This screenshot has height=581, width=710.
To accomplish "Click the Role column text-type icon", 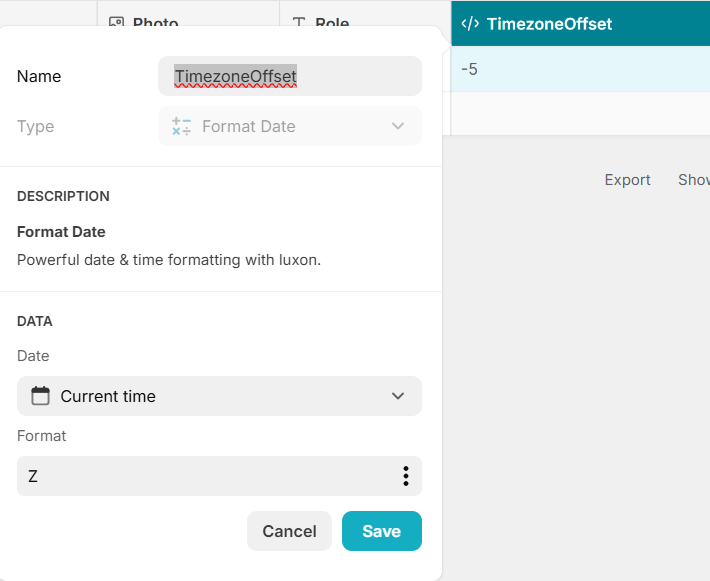I will tap(298, 22).
